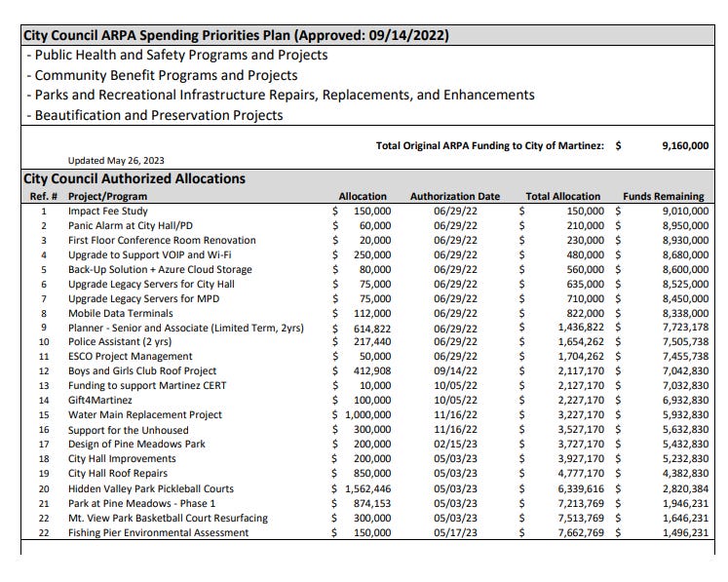The width and height of the screenshot is (728, 582).
Task: Click 'City Council Authorized Allocations' heading
Action: [134, 178]
